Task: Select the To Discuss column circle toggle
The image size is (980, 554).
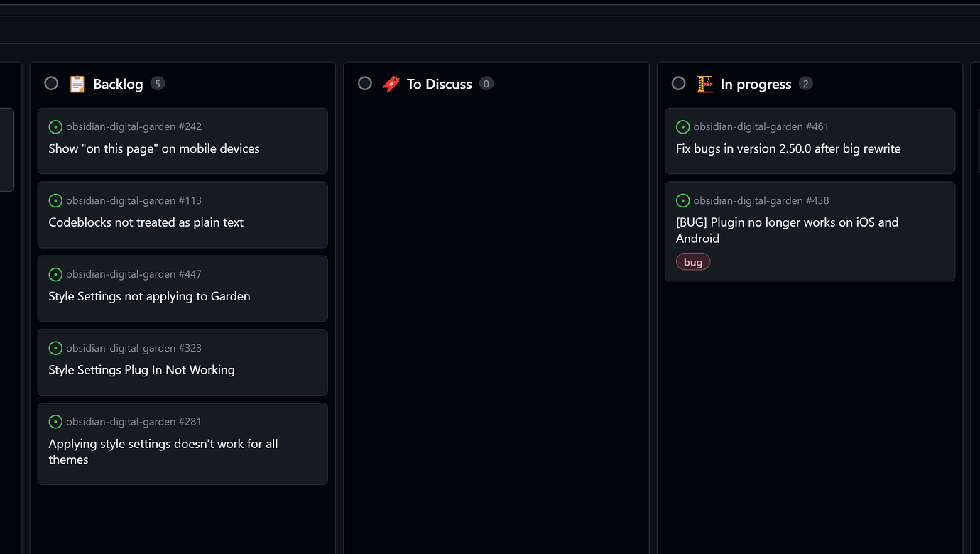Action: (365, 84)
